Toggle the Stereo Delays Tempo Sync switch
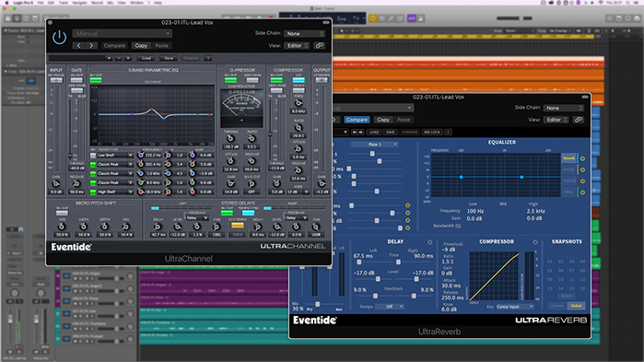 tap(248, 213)
